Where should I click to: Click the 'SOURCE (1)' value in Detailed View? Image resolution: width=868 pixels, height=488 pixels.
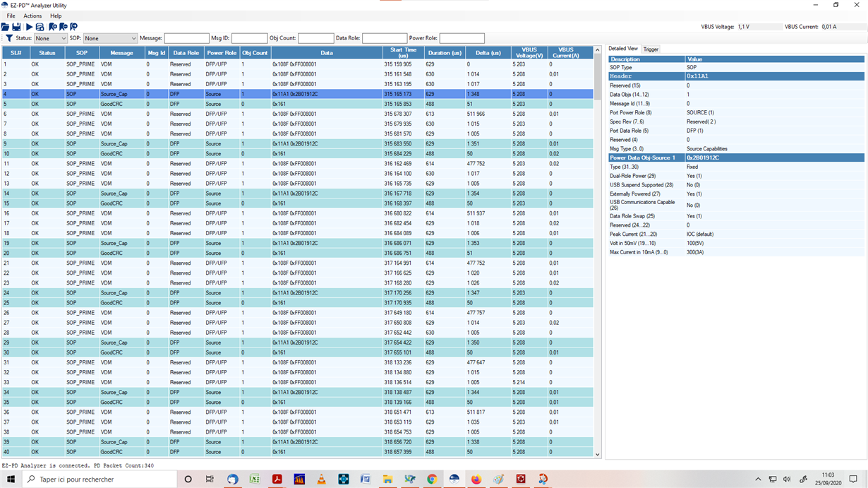pos(701,113)
